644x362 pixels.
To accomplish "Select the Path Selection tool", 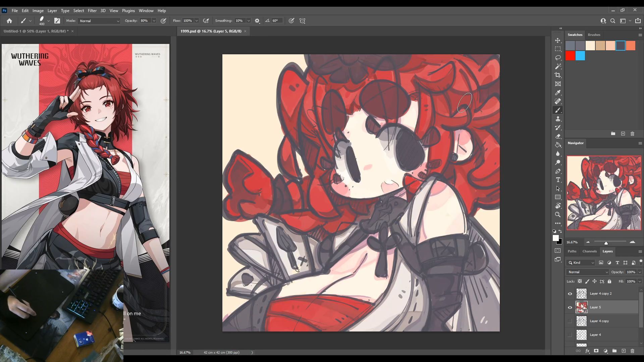I will tap(558, 188).
